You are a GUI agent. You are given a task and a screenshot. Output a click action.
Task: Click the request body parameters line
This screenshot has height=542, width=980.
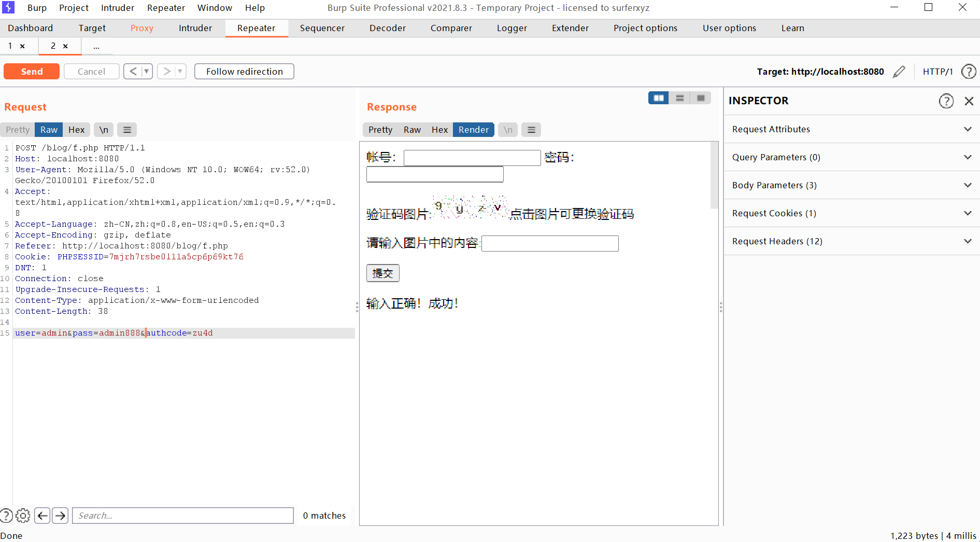(x=114, y=333)
